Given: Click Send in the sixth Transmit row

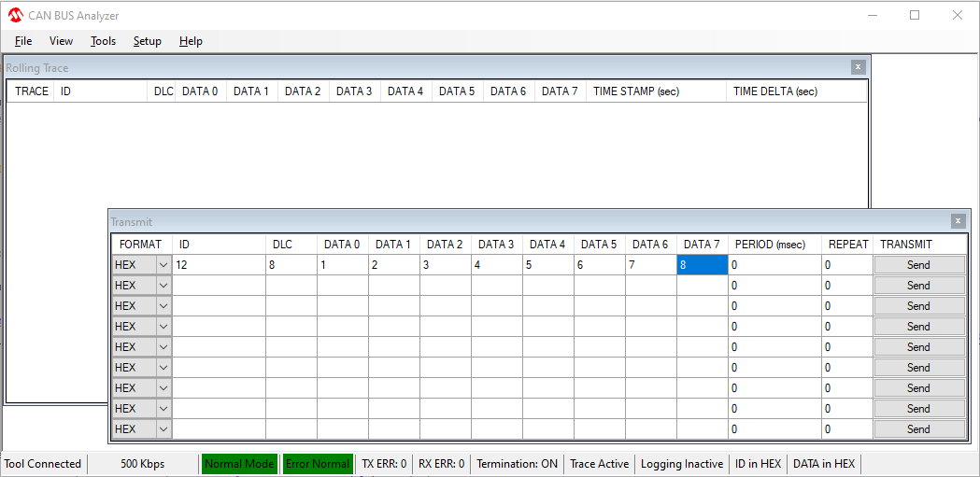Looking at the screenshot, I should (918, 368).
